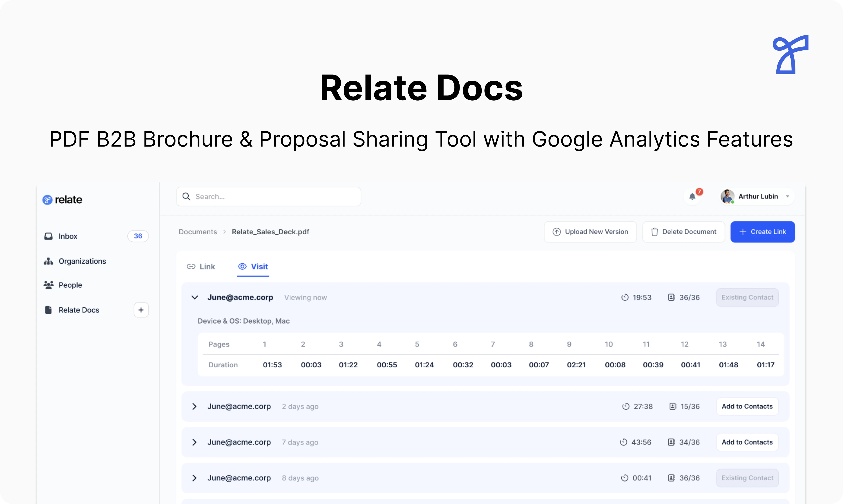
Task: Click the plus icon next to Relate Docs
Action: coord(141,310)
